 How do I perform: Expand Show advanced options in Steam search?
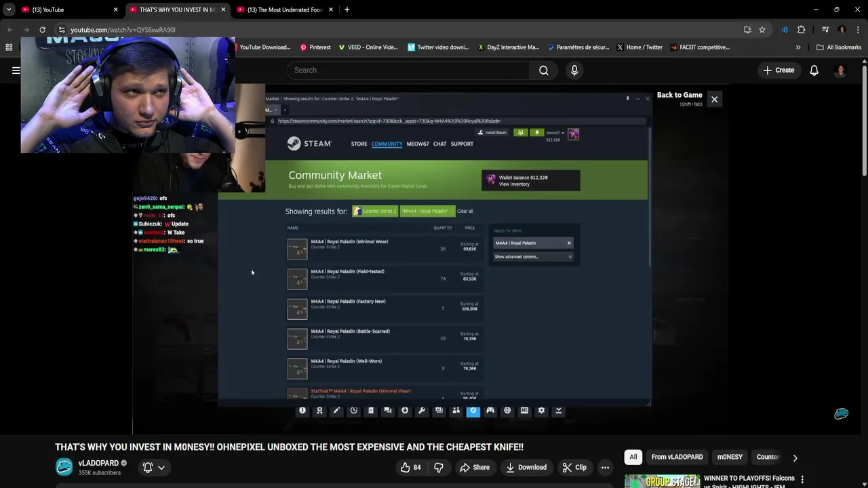click(532, 257)
